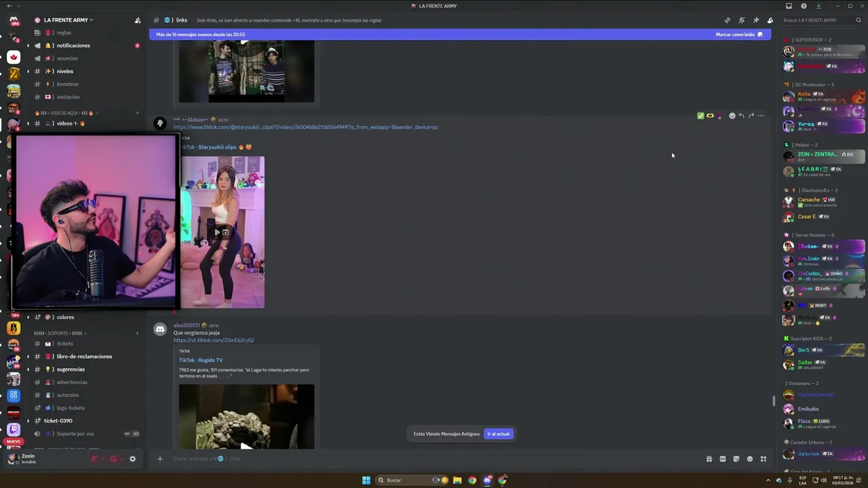Image resolution: width=868 pixels, height=488 pixels.
Task: Expand arrow beside libro-de-reclamaciones channel
Action: (x=28, y=357)
